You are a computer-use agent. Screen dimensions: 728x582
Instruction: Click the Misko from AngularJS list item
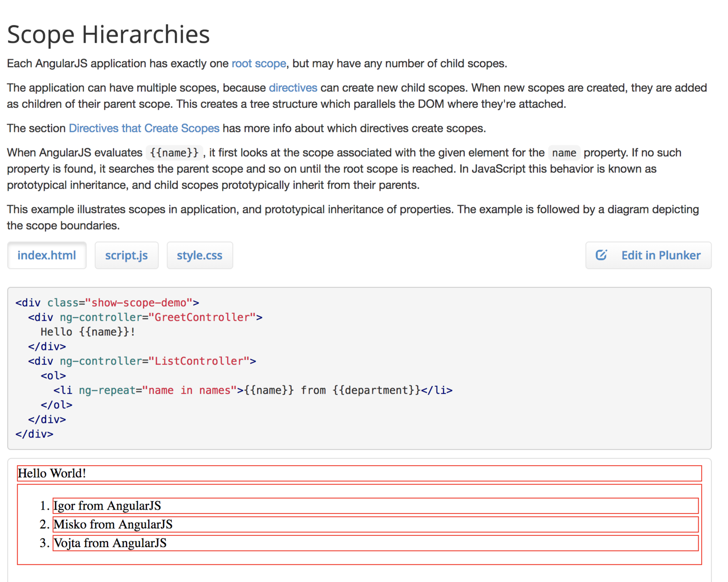click(x=376, y=524)
